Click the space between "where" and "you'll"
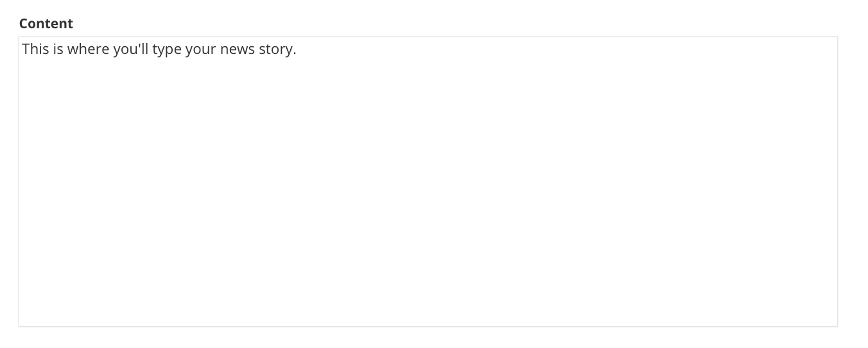This screenshot has height=348, width=868. point(112,49)
